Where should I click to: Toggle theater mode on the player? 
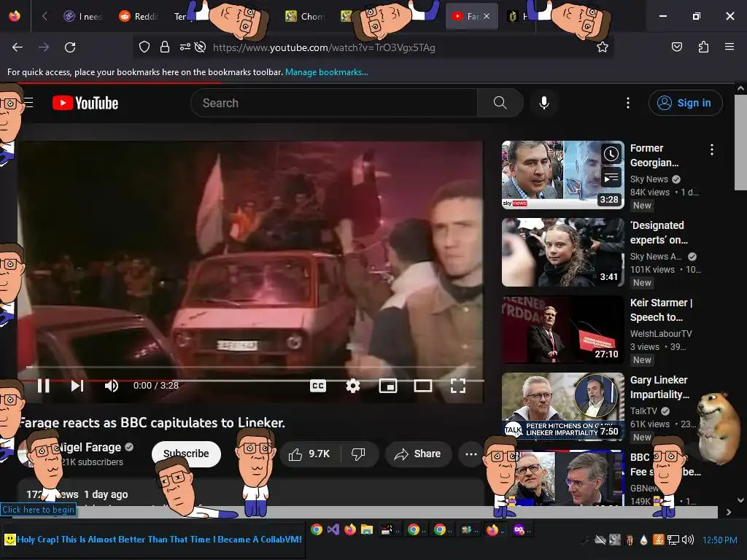[423, 386]
